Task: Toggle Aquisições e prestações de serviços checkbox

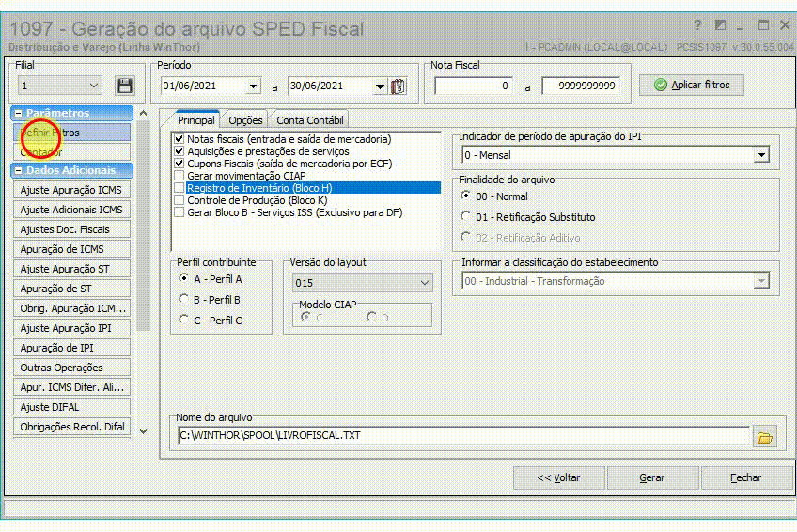Action: [179, 151]
